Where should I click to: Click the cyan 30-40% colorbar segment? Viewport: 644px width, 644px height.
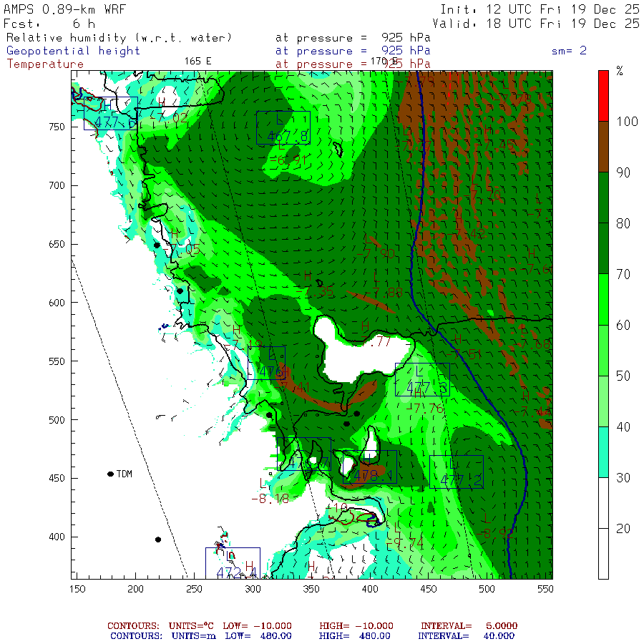point(603,452)
